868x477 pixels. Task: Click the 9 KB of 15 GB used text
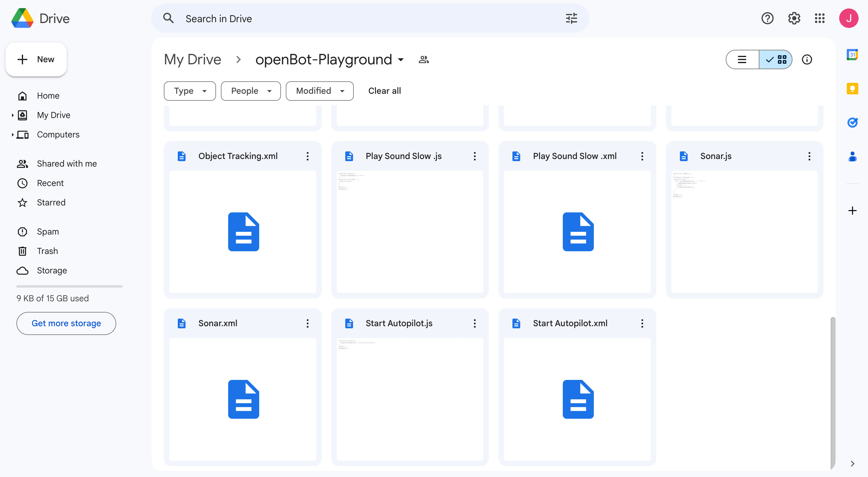click(52, 298)
